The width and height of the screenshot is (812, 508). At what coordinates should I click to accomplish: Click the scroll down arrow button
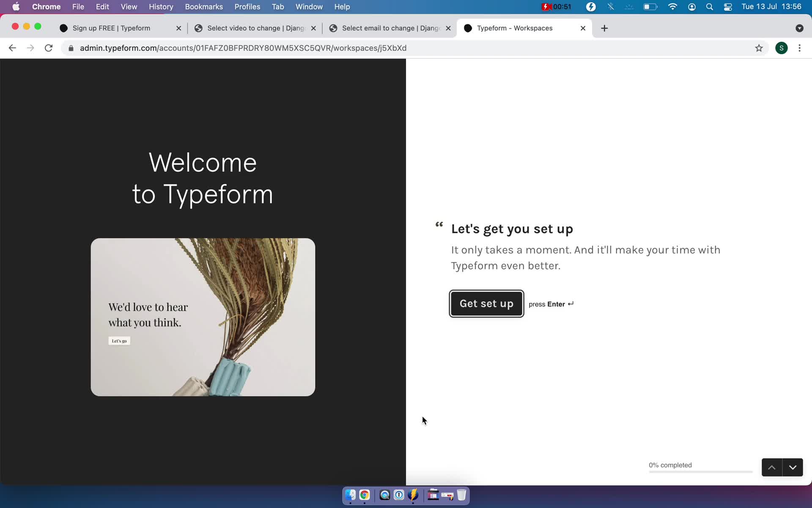(x=793, y=467)
